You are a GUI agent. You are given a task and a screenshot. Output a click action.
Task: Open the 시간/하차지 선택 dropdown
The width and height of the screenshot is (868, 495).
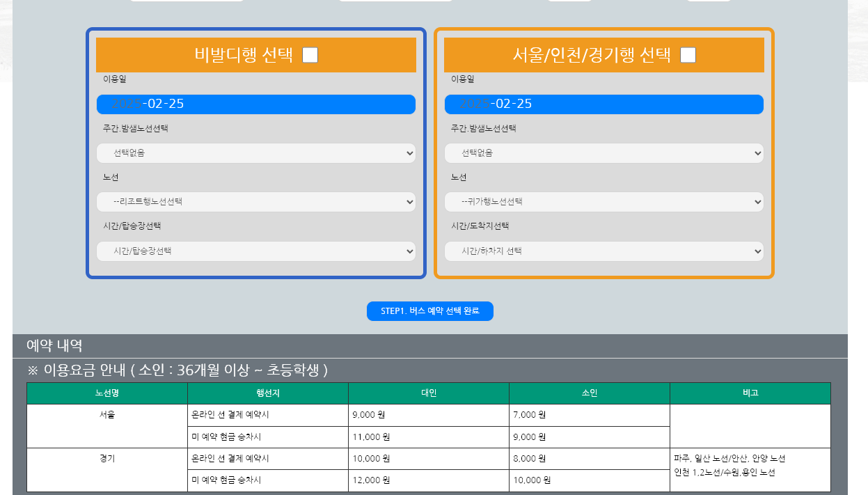coord(603,251)
